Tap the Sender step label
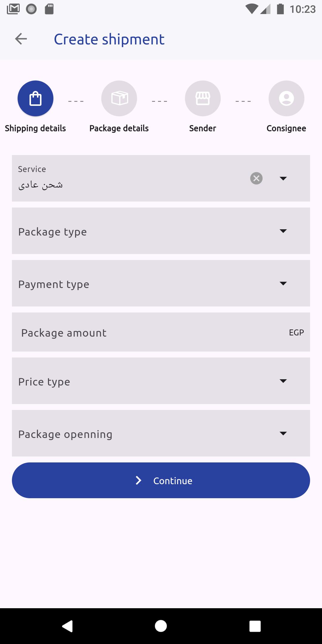The height and width of the screenshot is (644, 322). [x=203, y=129]
